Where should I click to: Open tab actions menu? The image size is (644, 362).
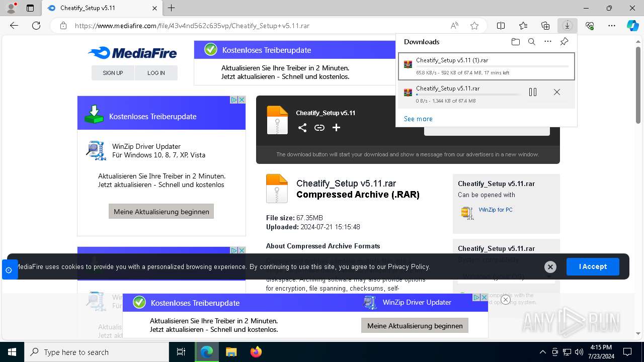pos(30,8)
